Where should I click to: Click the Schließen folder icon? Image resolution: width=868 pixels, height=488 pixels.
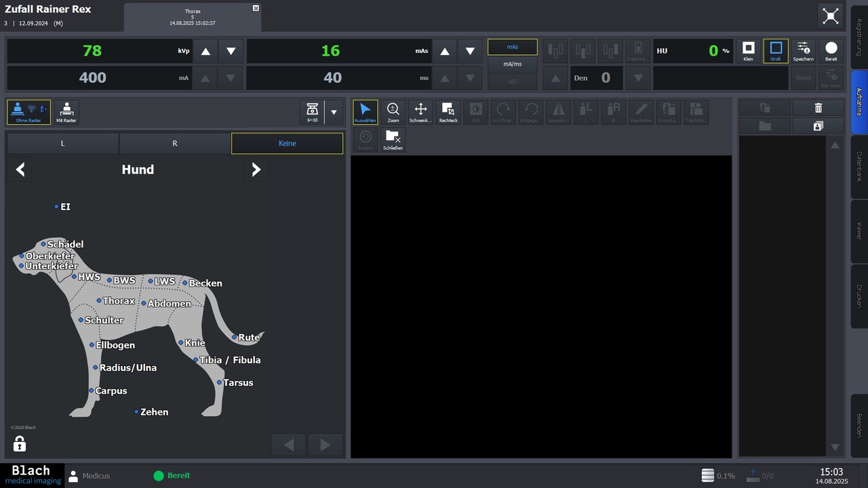click(x=393, y=140)
